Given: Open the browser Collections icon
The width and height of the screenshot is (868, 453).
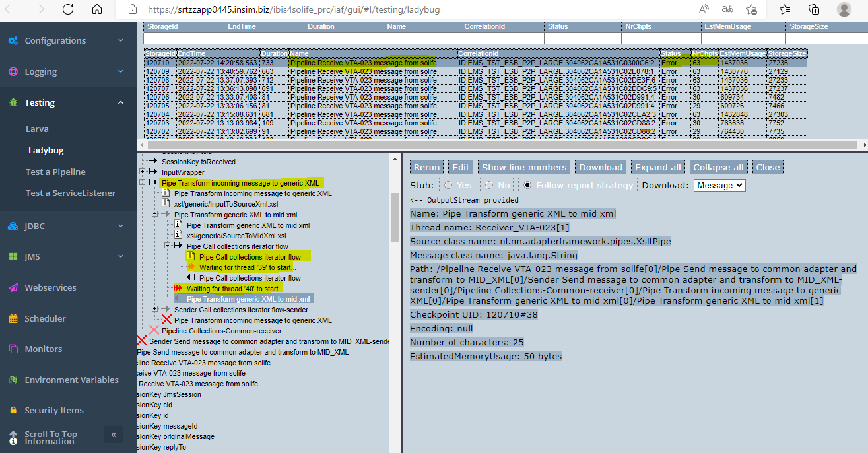Looking at the screenshot, I should pyautogui.click(x=814, y=10).
